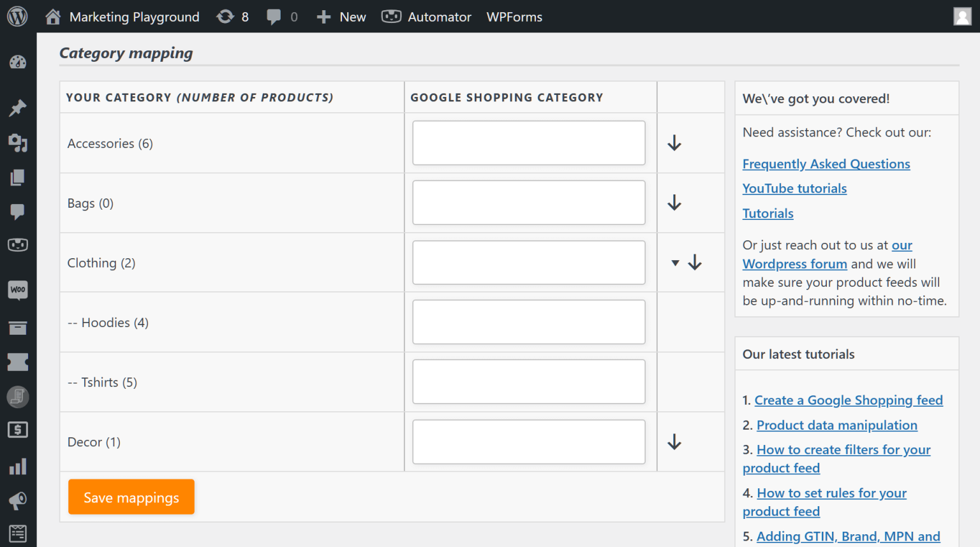Click the Save mappings button
The image size is (980, 547).
[x=131, y=497]
